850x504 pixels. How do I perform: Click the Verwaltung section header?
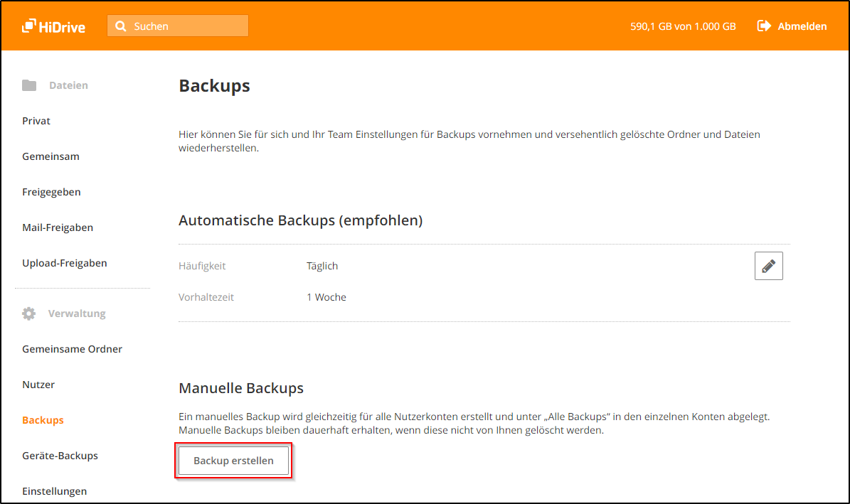pos(77,313)
